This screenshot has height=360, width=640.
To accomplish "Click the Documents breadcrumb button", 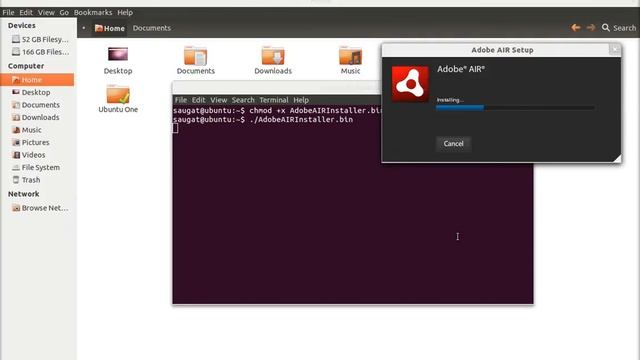I will [x=151, y=28].
